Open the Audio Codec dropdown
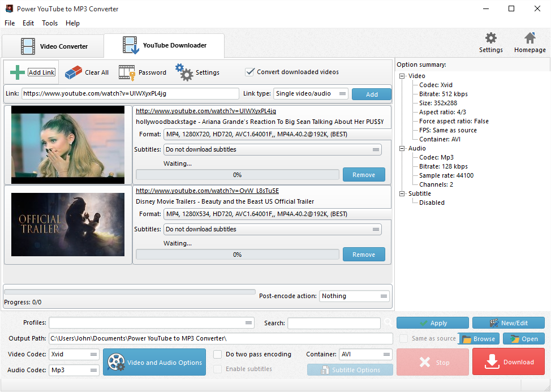This screenshot has height=392, width=551. (x=74, y=370)
